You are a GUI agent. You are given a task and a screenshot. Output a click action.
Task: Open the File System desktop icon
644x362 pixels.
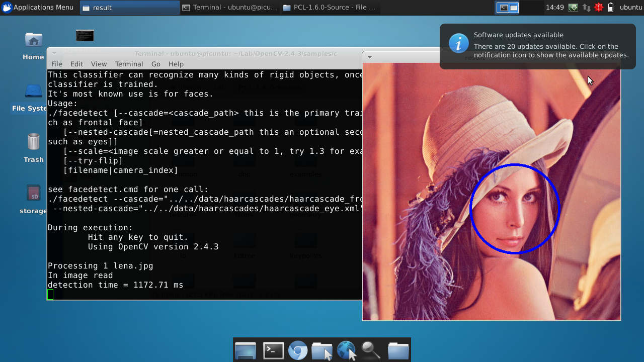(30, 97)
